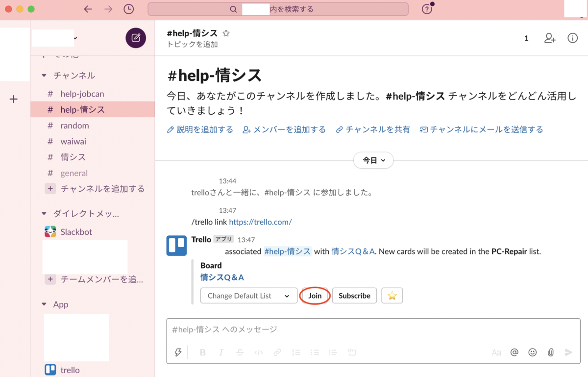Toggle bold formatting in the composer
This screenshot has width=588, height=377.
pos(202,352)
